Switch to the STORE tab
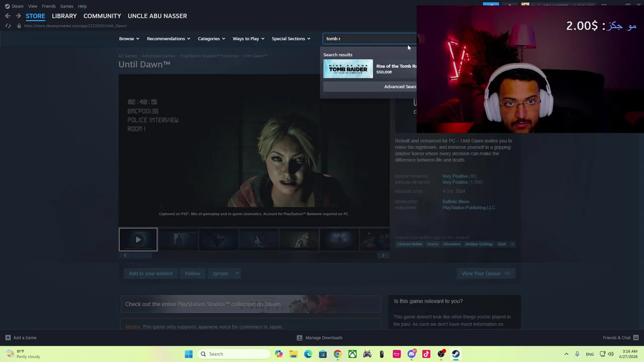This screenshot has width=644, height=362. click(x=35, y=16)
